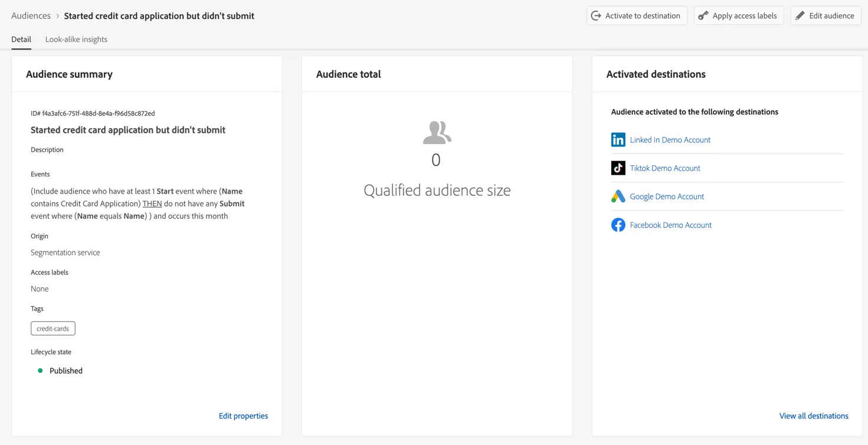The width and height of the screenshot is (868, 445).
Task: Click the LinkedIn logo icon
Action: click(x=618, y=140)
